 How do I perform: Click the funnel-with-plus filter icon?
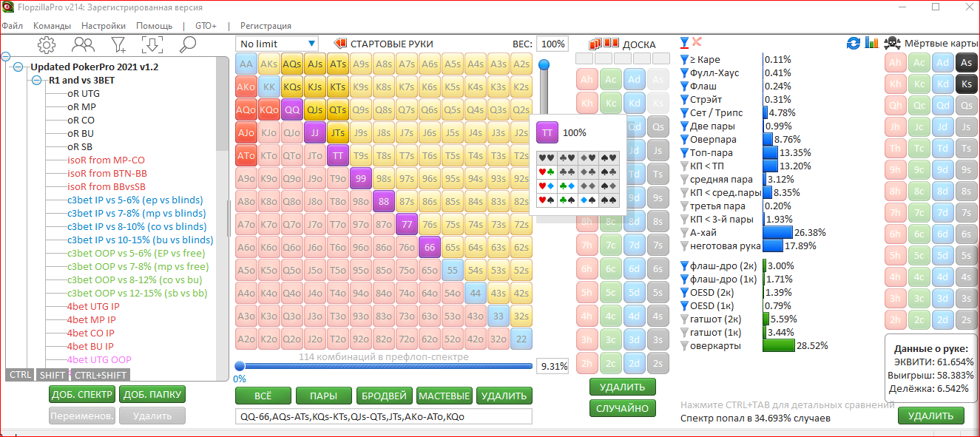point(118,44)
